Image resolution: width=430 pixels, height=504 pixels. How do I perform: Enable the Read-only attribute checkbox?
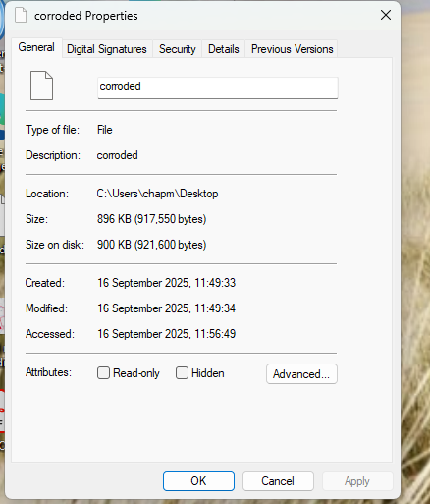[x=103, y=373]
